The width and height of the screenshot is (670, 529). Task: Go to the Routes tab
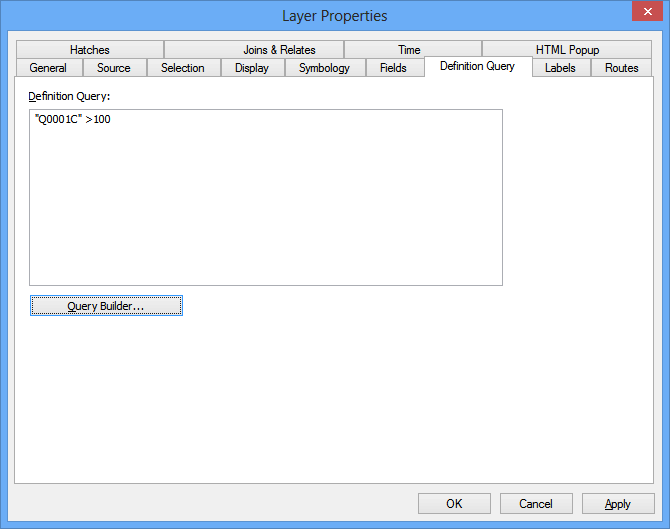click(x=621, y=68)
